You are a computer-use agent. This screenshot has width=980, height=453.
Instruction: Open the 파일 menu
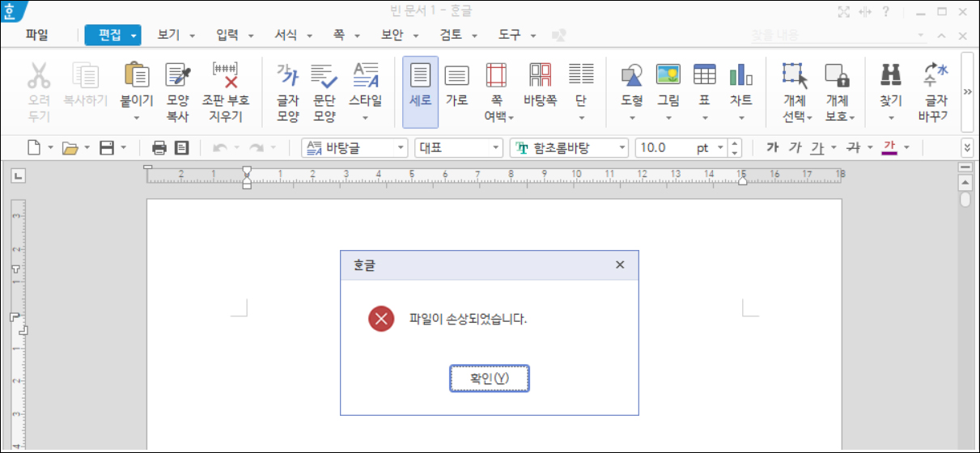(36, 35)
